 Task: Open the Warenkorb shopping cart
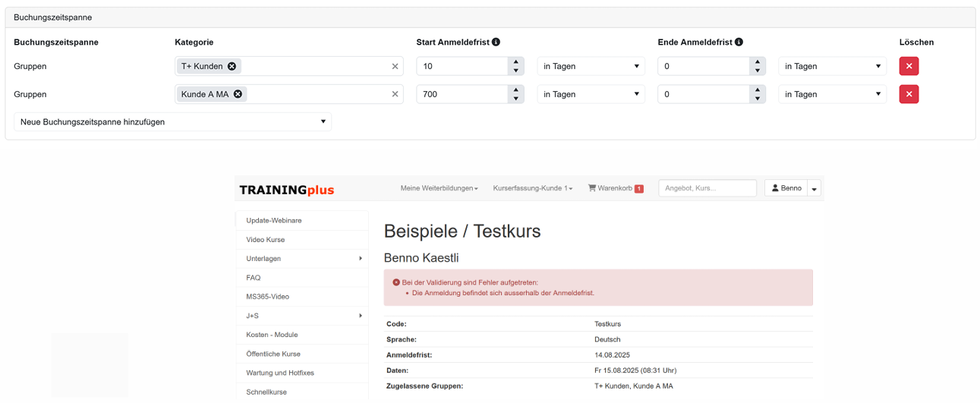pos(615,188)
